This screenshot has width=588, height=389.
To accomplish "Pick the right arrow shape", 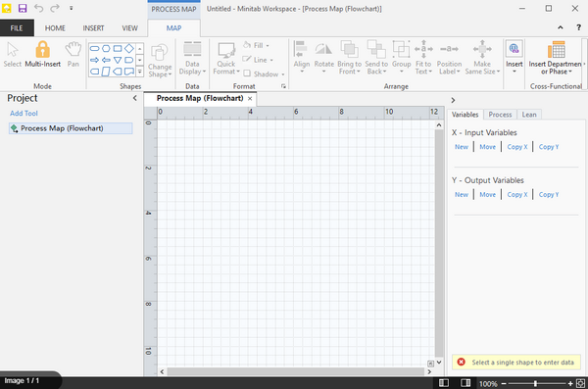I will point(95,60).
